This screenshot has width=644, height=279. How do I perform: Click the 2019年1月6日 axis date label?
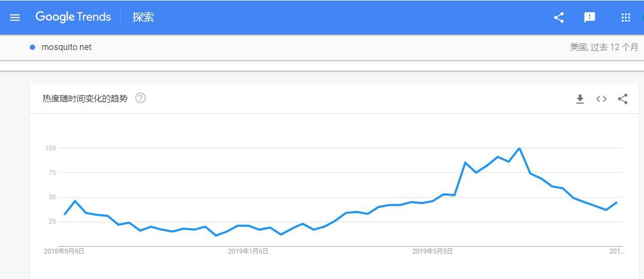248,251
